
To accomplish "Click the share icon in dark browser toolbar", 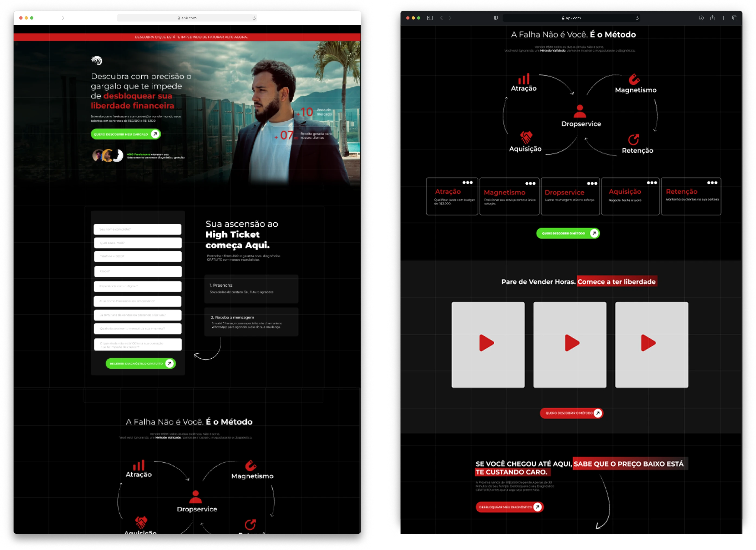I will tap(712, 18).
